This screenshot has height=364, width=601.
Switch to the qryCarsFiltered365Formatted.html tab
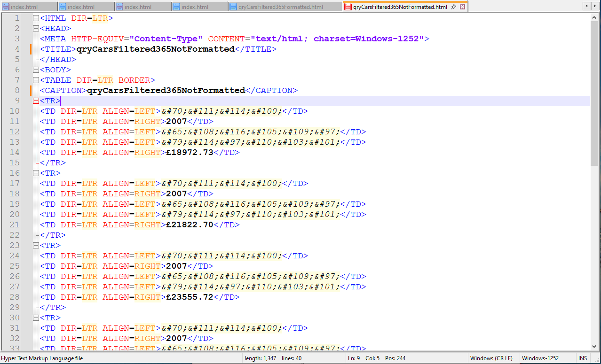click(285, 7)
